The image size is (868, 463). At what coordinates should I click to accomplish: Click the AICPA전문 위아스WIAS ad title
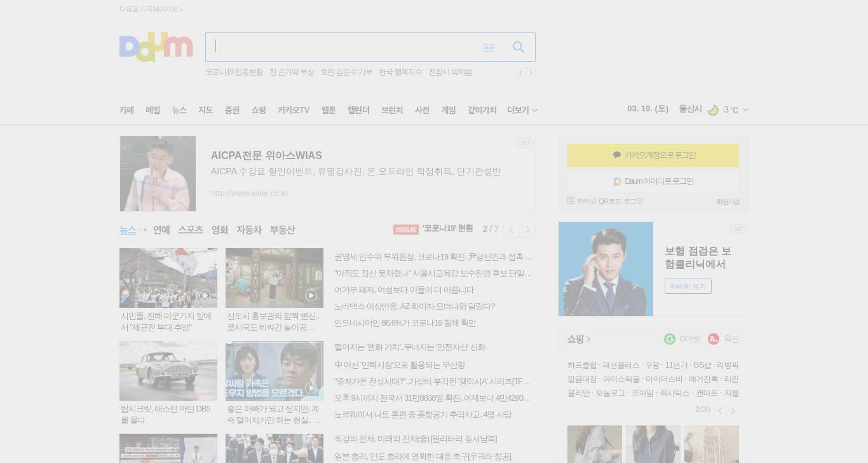point(266,155)
